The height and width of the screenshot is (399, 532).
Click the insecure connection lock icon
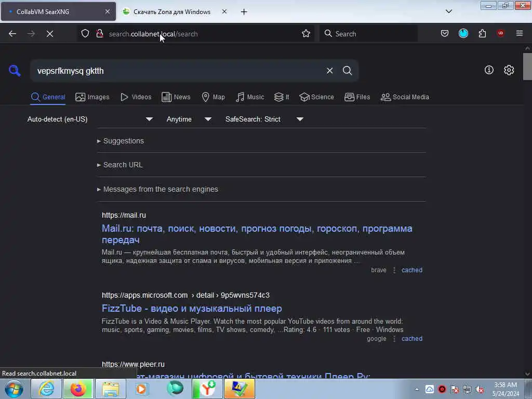100,34
